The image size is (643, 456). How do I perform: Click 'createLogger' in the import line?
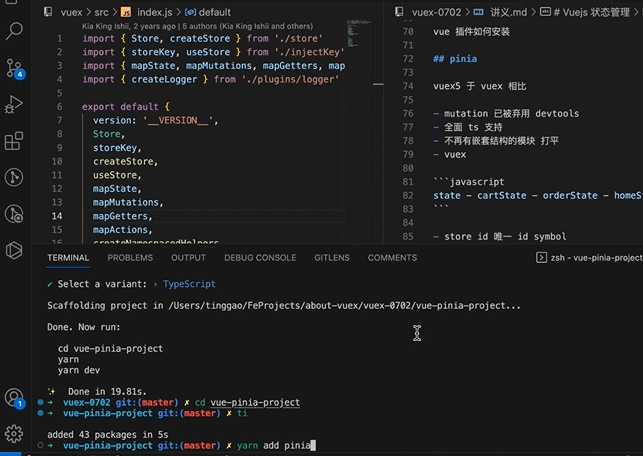point(164,79)
